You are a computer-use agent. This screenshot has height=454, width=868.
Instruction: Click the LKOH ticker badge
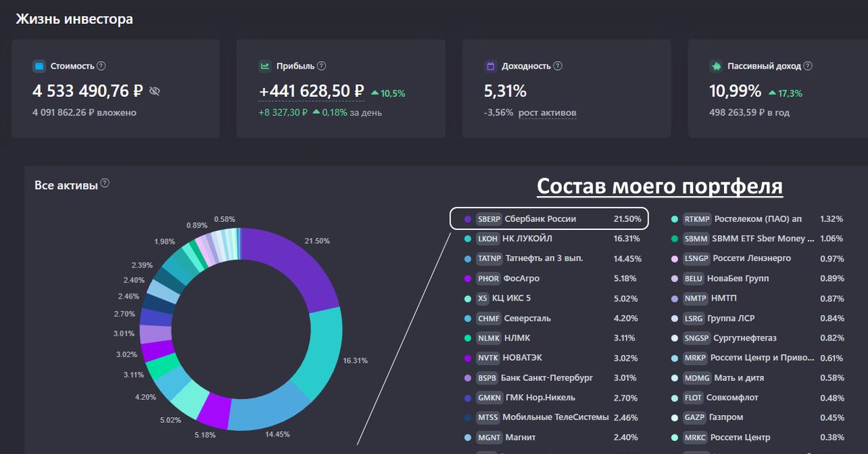pyautogui.click(x=488, y=239)
